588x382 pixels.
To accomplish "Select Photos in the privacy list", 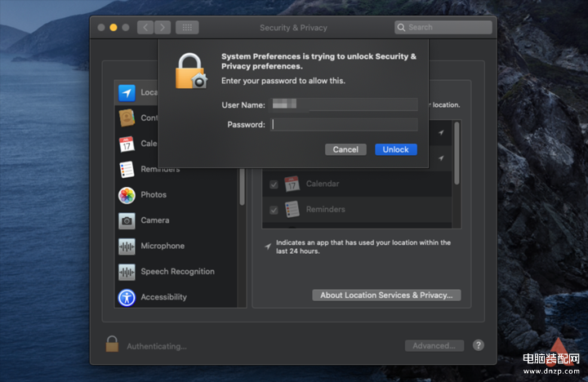I will pyautogui.click(x=176, y=194).
